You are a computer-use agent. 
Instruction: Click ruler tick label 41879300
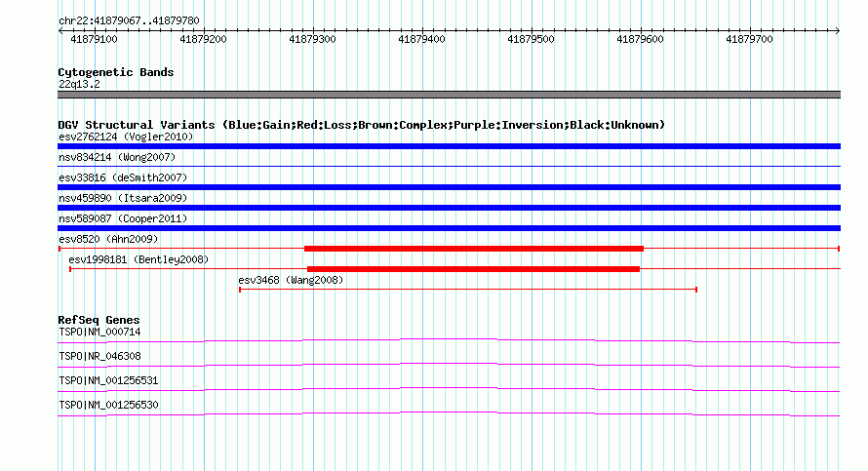point(312,39)
